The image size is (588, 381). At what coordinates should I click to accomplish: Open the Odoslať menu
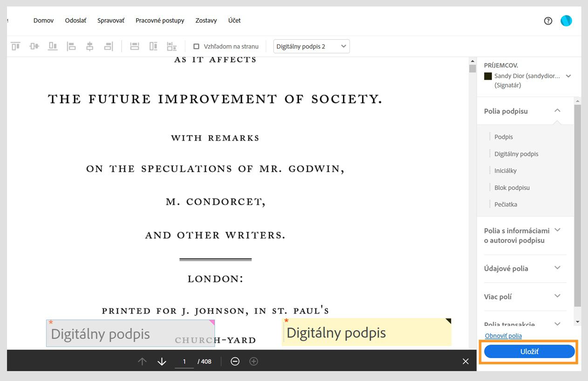(75, 21)
